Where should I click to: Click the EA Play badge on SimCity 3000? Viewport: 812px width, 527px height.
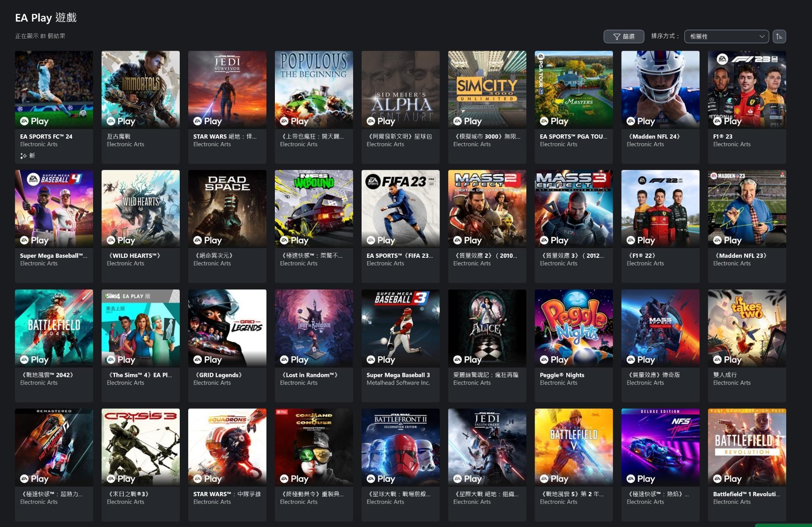click(467, 121)
